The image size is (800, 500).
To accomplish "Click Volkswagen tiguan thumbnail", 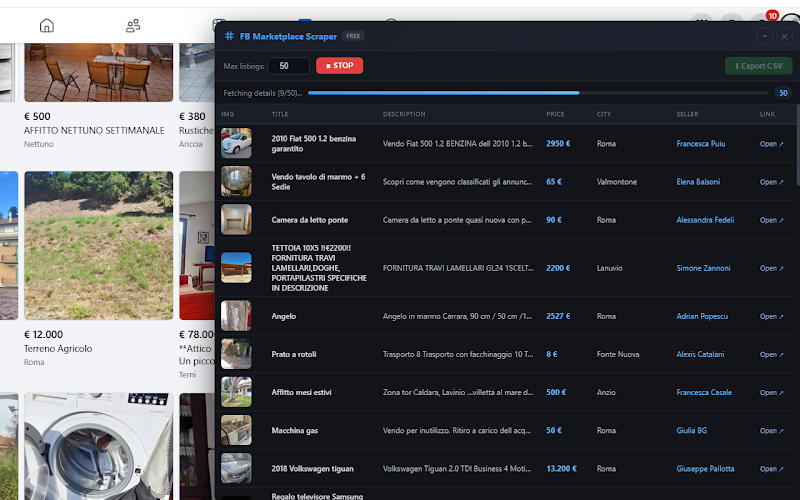I will pyautogui.click(x=236, y=468).
